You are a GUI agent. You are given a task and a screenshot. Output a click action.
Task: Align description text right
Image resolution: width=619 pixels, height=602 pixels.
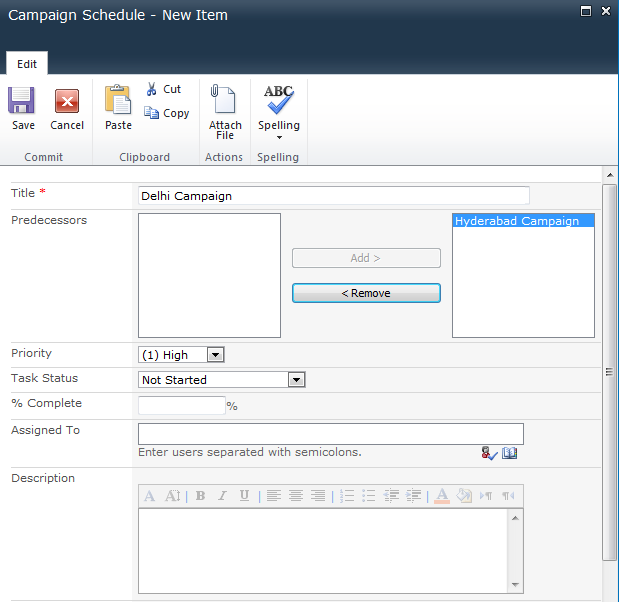coord(318,496)
